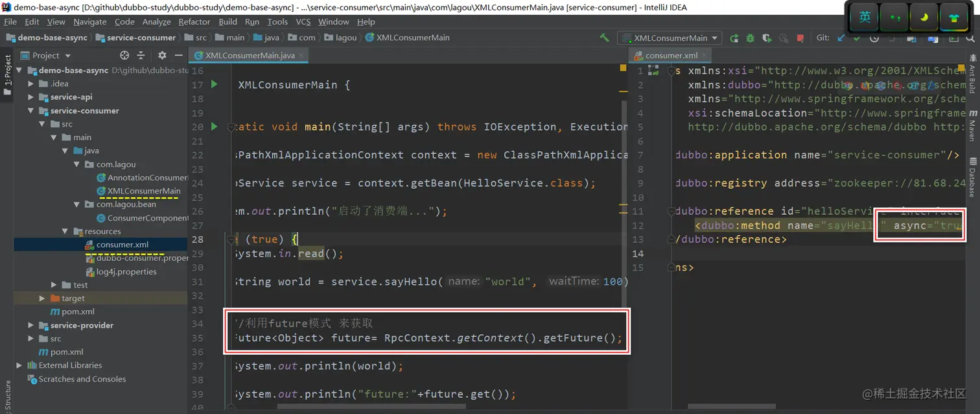
Task: Open the Edit menu
Action: [32, 21]
